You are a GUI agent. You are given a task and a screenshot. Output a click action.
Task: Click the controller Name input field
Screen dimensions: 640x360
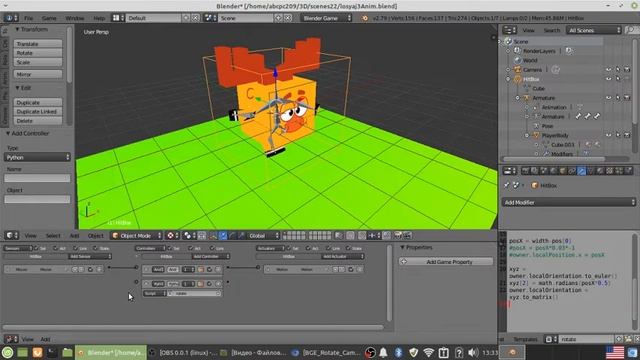point(37,178)
